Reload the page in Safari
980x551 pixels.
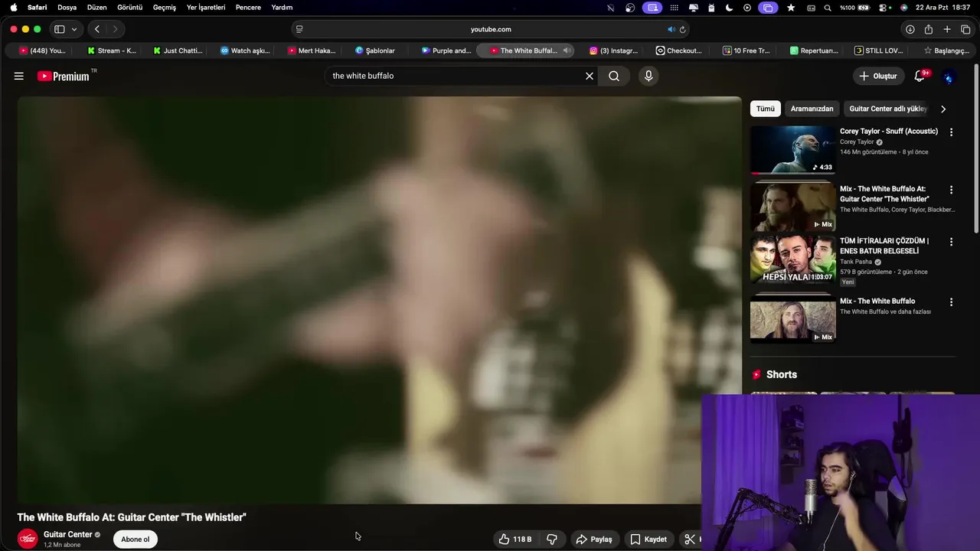(682, 29)
